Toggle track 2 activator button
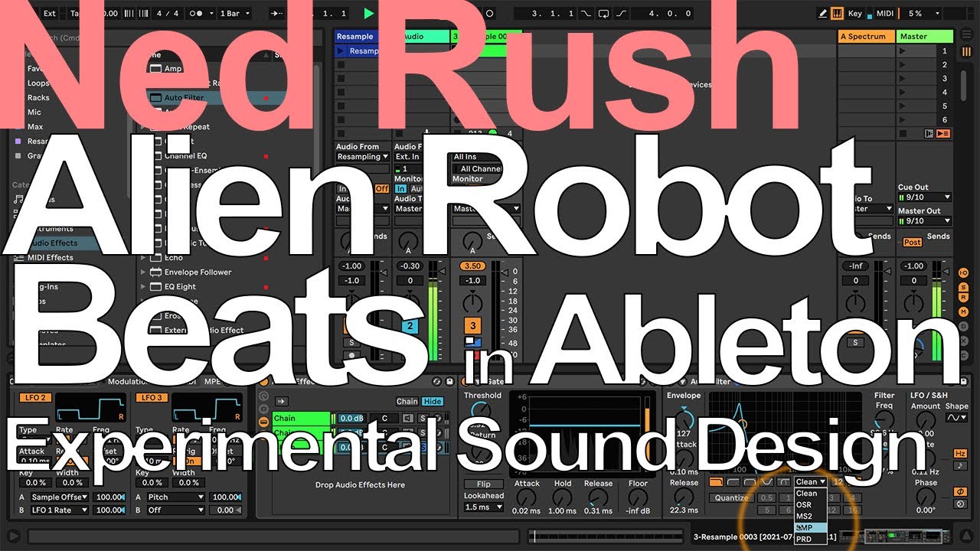The image size is (980, 551). [410, 325]
